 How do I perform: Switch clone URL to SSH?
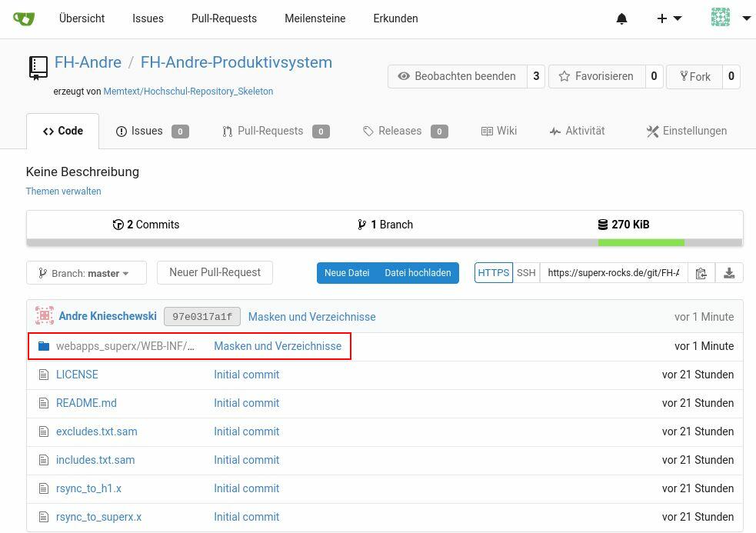[526, 273]
